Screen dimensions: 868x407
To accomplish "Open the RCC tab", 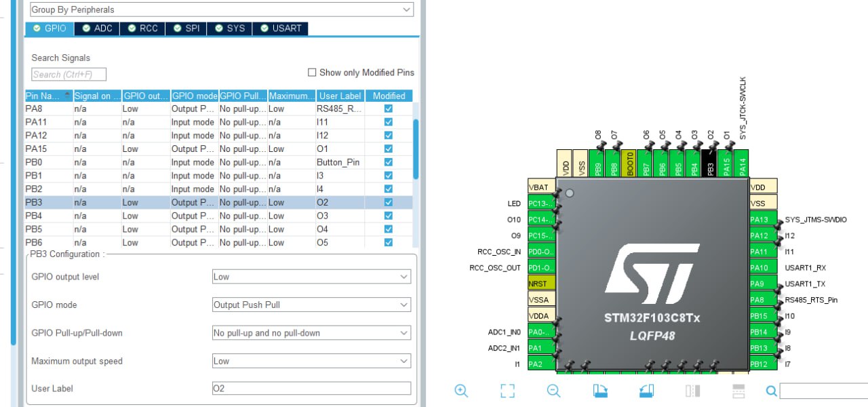I will point(143,28).
